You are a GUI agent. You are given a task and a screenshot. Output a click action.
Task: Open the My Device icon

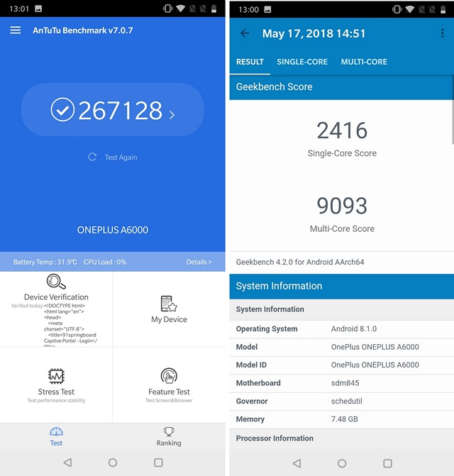(169, 304)
